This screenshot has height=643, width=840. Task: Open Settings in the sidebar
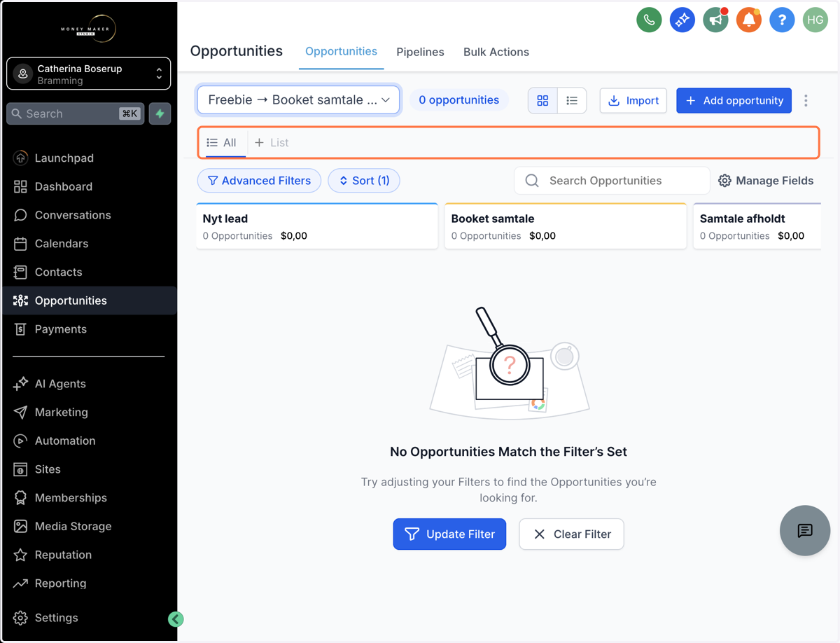(88, 618)
